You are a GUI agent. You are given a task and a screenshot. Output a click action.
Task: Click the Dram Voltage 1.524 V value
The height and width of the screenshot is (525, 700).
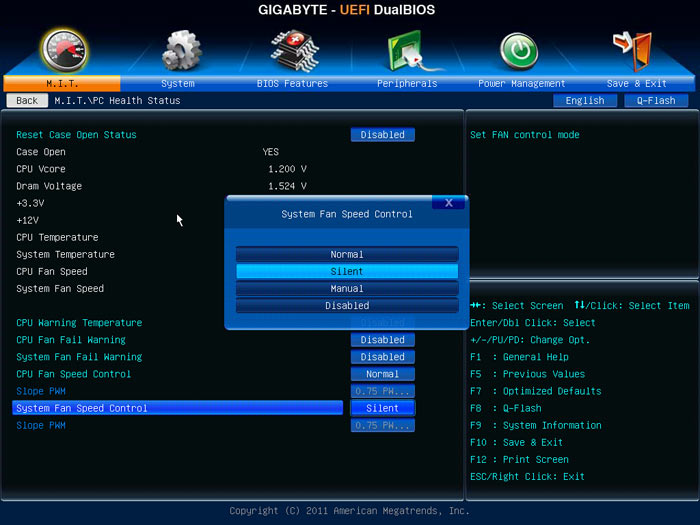click(287, 186)
